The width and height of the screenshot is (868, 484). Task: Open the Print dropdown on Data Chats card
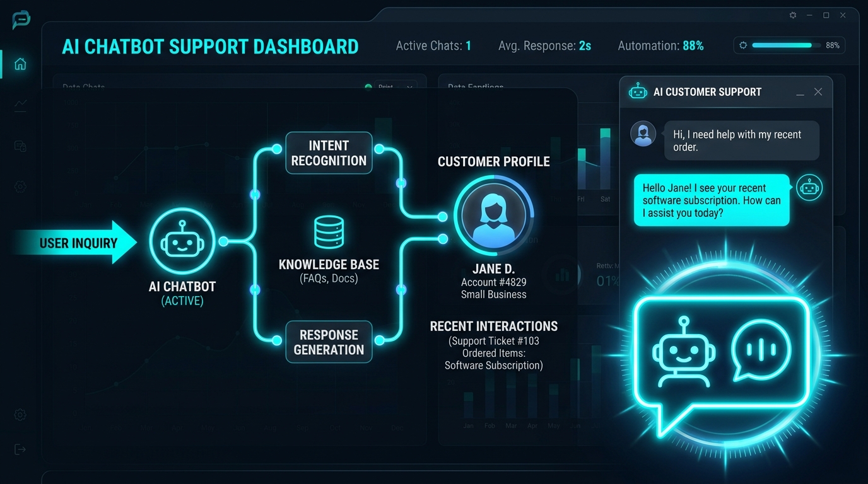[395, 87]
